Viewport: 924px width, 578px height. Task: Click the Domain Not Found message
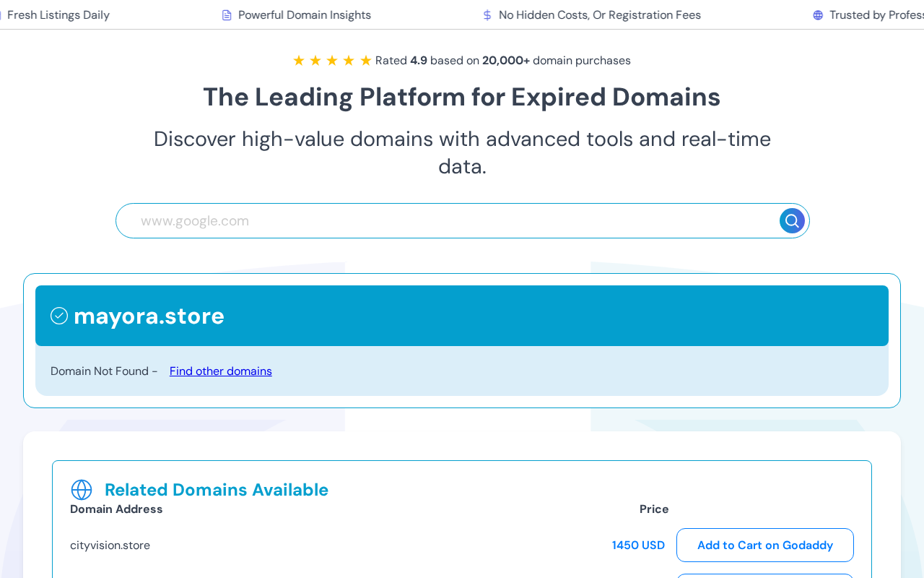tap(104, 371)
